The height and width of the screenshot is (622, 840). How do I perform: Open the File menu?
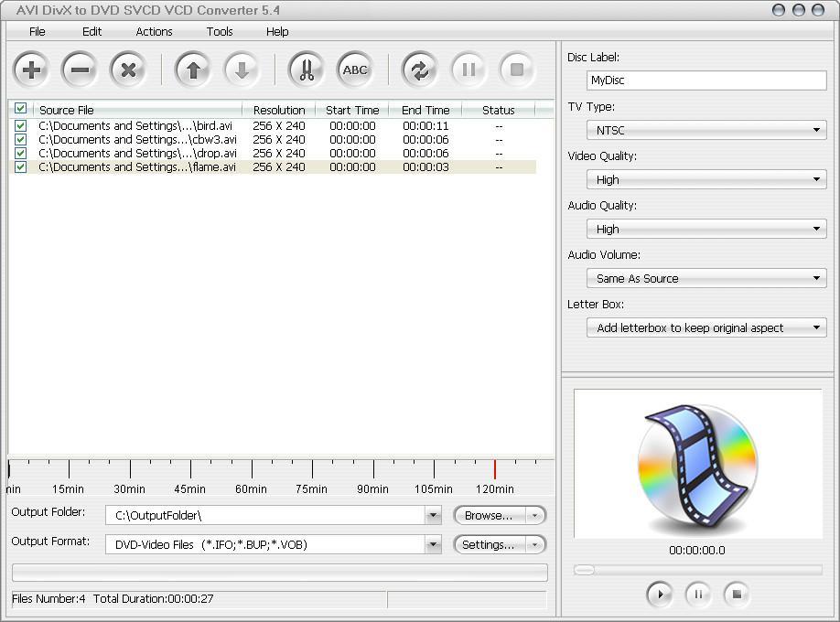click(37, 32)
